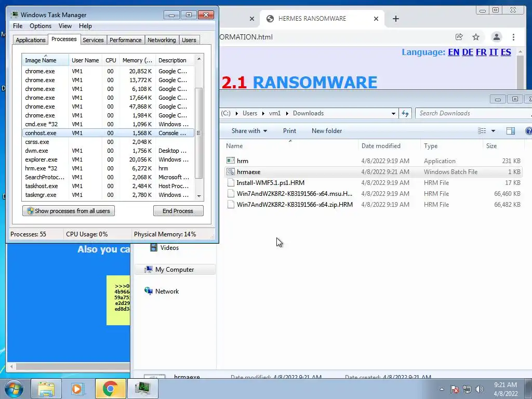Click the Explorer help icon
532x399 pixels.
coord(528,131)
